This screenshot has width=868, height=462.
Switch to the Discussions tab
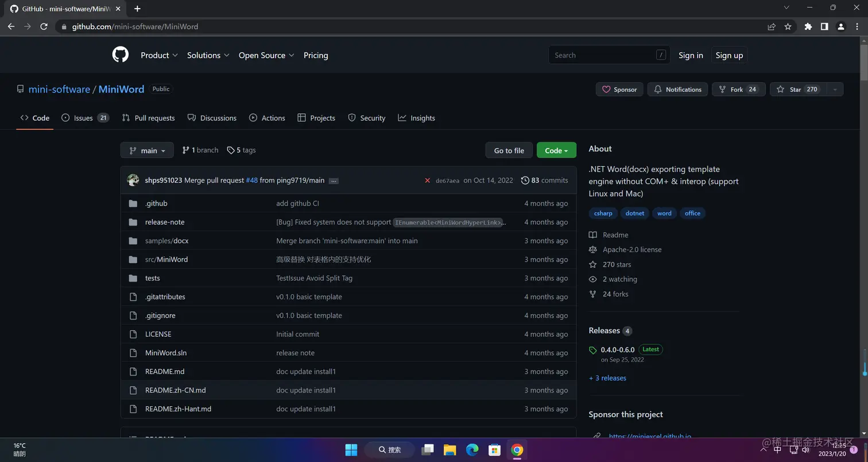pyautogui.click(x=212, y=118)
